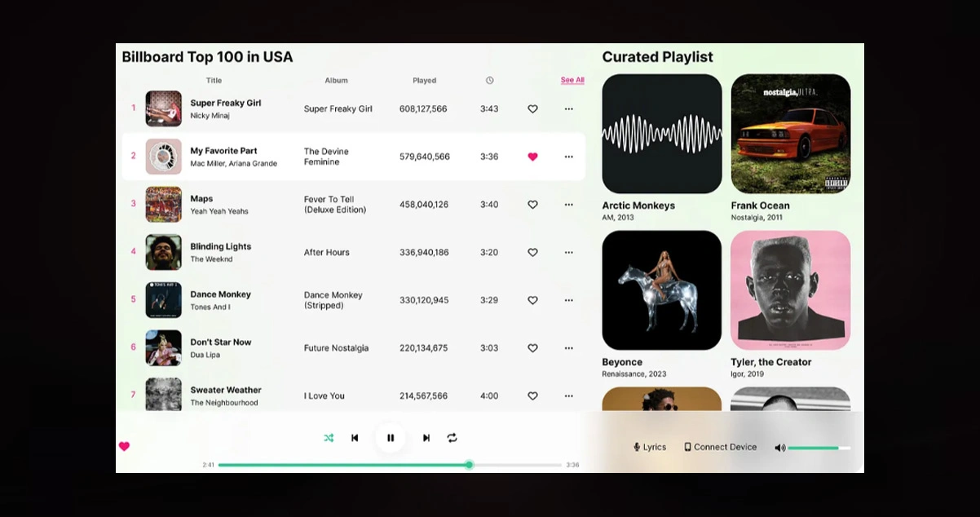Seek on the song progress bar
Image resolution: width=980 pixels, height=517 pixels.
pos(390,465)
